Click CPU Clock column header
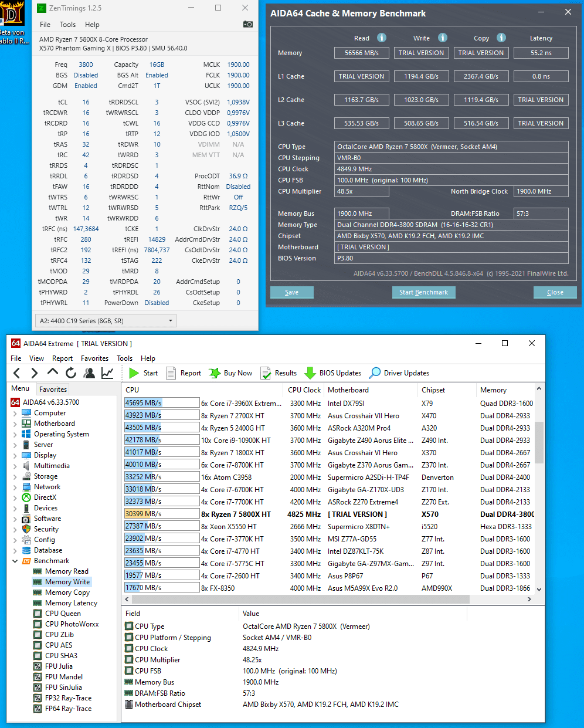Screen dimensions: 584x728 tap(304, 390)
